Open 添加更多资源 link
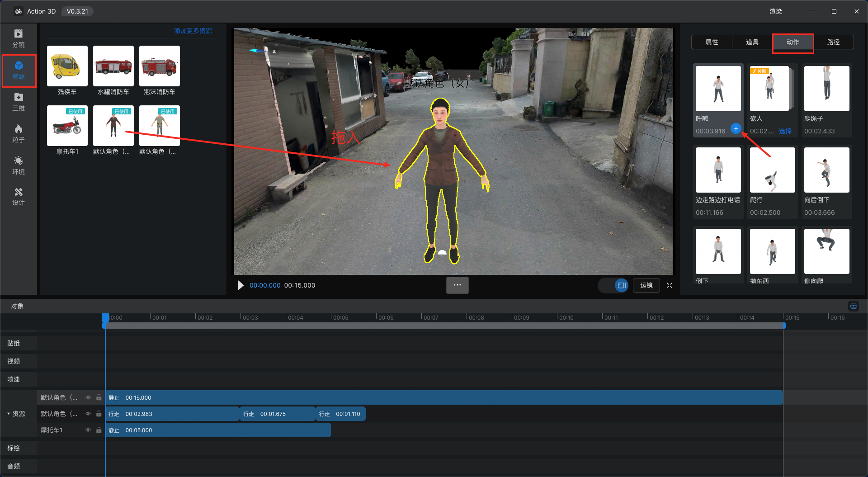This screenshot has width=868, height=477. [193, 31]
